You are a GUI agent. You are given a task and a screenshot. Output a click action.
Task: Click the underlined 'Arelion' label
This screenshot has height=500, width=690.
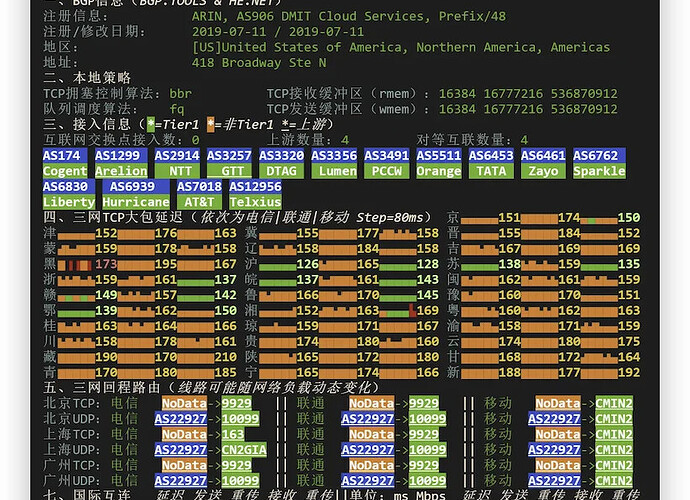pyautogui.click(x=121, y=171)
